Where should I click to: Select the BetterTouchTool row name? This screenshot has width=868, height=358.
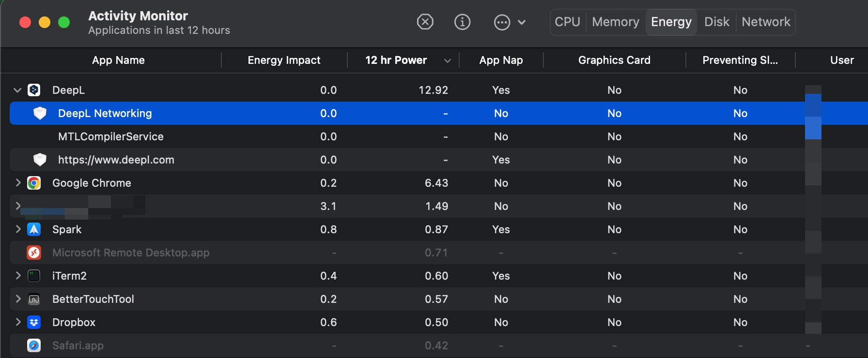(93, 299)
